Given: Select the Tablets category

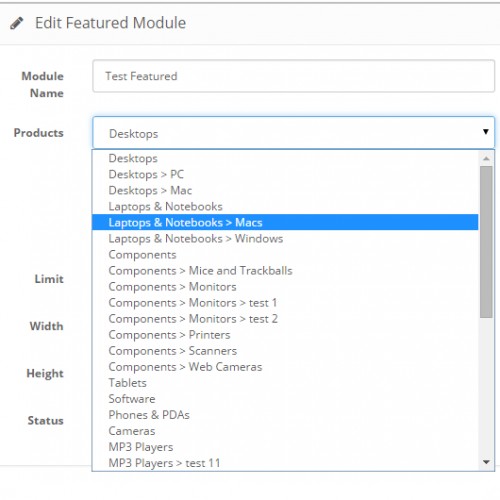Looking at the screenshot, I should (x=285, y=383).
